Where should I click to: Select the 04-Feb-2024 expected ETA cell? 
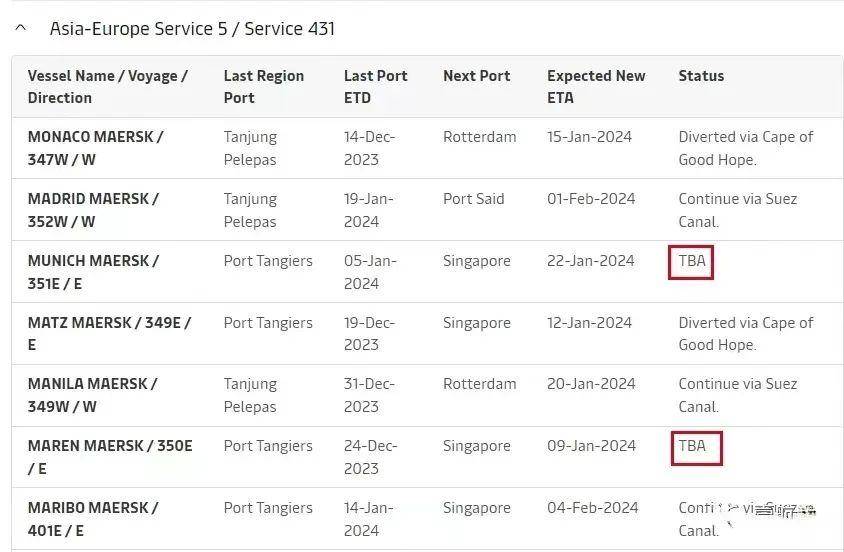(593, 507)
